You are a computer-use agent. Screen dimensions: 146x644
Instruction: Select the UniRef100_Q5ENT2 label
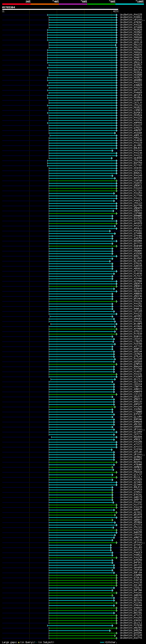pos(131,286)
